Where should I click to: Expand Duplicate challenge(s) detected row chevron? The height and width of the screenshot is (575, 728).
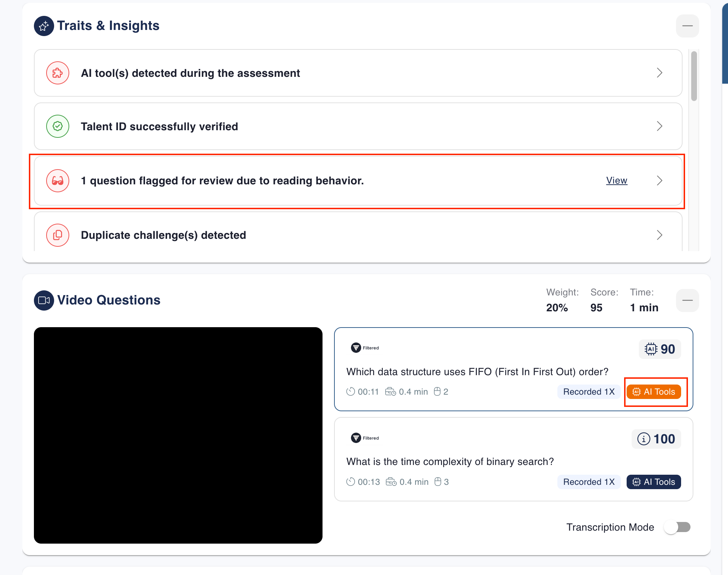click(x=659, y=235)
